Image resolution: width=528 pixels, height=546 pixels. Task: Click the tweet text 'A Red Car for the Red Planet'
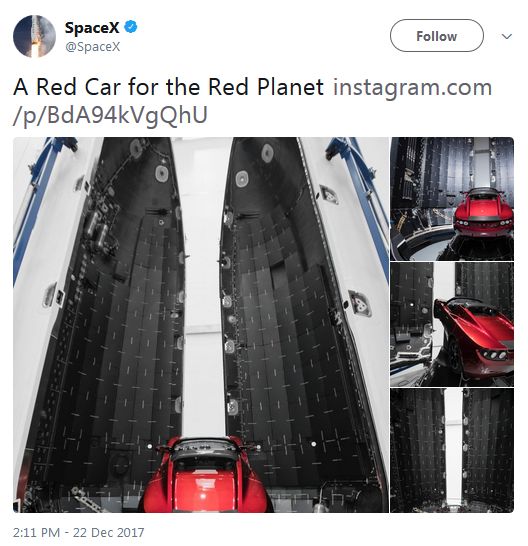(169, 87)
